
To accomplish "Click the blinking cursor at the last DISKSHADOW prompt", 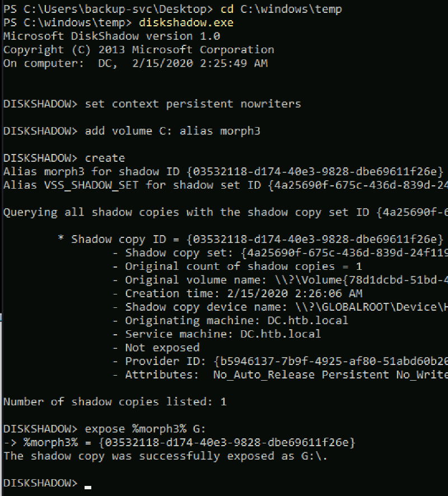I will click(x=88, y=486).
